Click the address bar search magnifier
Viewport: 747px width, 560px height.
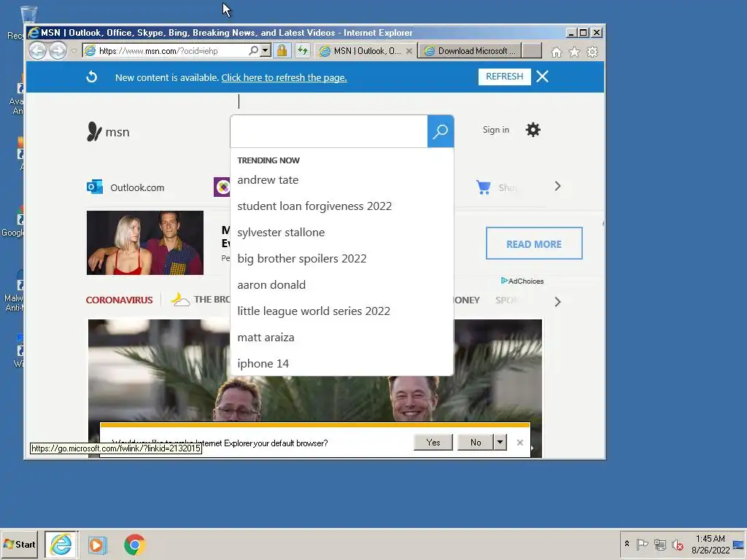(x=253, y=50)
